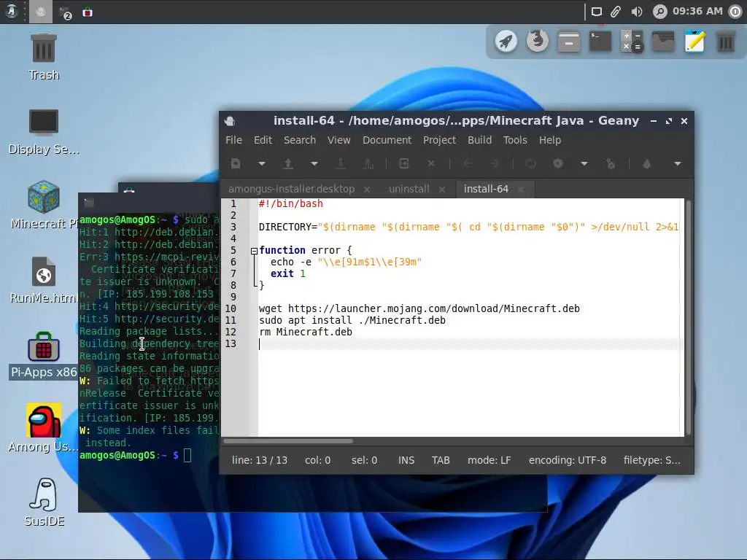The width and height of the screenshot is (747, 560).
Task: Open the Help menu in Geany
Action: pos(550,140)
